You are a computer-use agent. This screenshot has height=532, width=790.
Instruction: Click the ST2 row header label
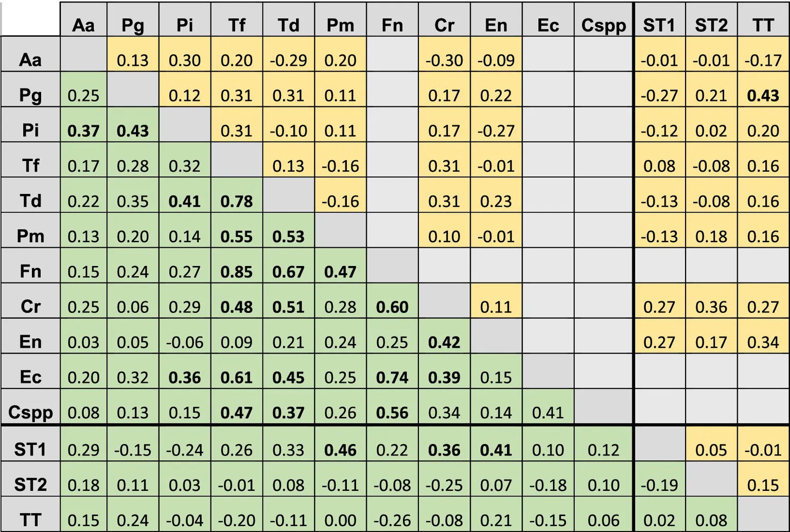[x=30, y=484]
